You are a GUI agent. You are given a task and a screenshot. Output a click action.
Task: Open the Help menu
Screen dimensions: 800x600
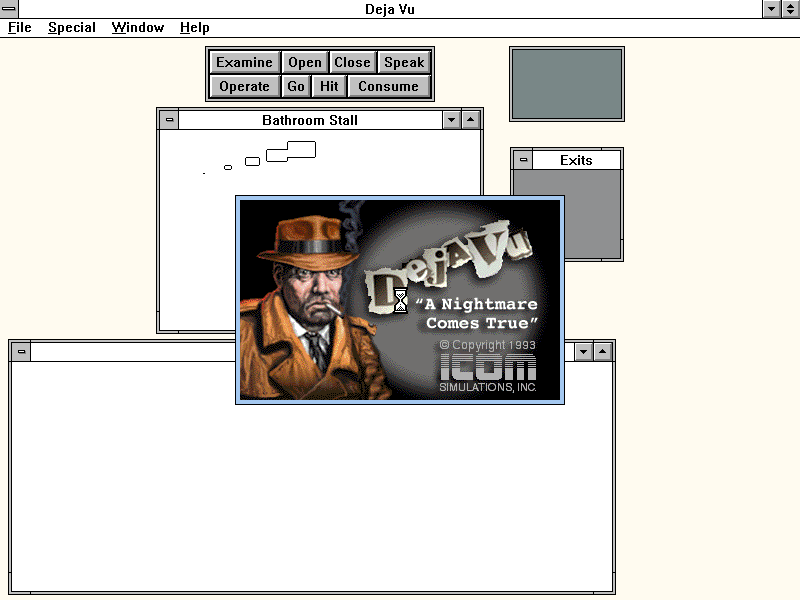[x=194, y=28]
